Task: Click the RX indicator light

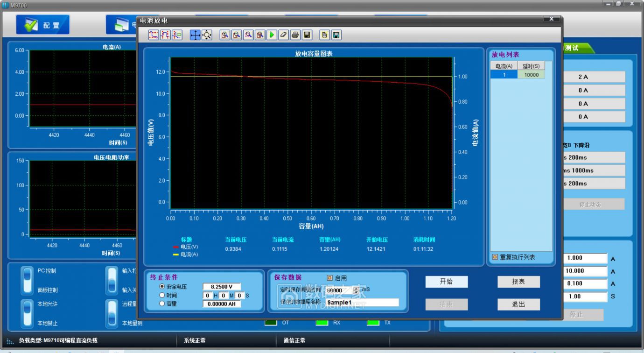Action: click(322, 323)
